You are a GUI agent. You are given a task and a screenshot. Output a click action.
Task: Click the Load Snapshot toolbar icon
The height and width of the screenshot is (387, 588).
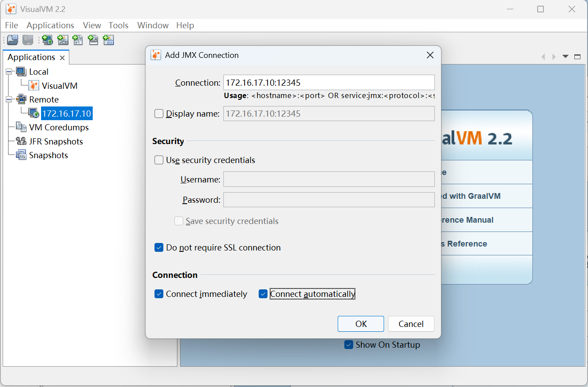[x=12, y=40]
